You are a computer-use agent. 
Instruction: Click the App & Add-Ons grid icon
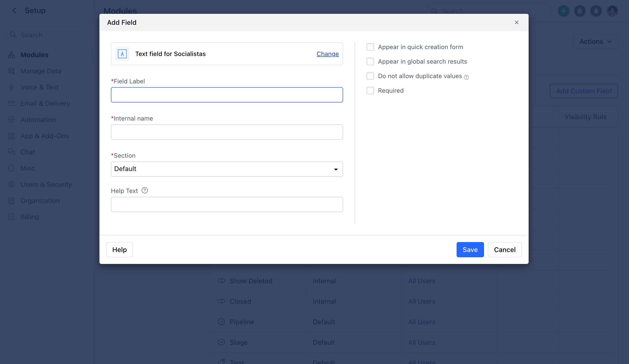pyautogui.click(x=11, y=136)
